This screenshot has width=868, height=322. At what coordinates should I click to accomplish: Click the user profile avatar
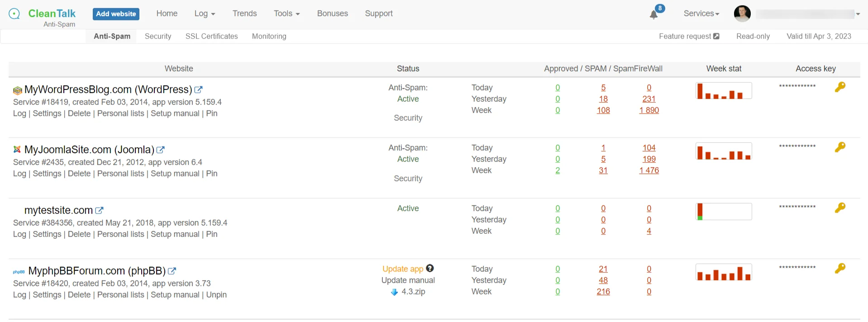pyautogui.click(x=742, y=14)
